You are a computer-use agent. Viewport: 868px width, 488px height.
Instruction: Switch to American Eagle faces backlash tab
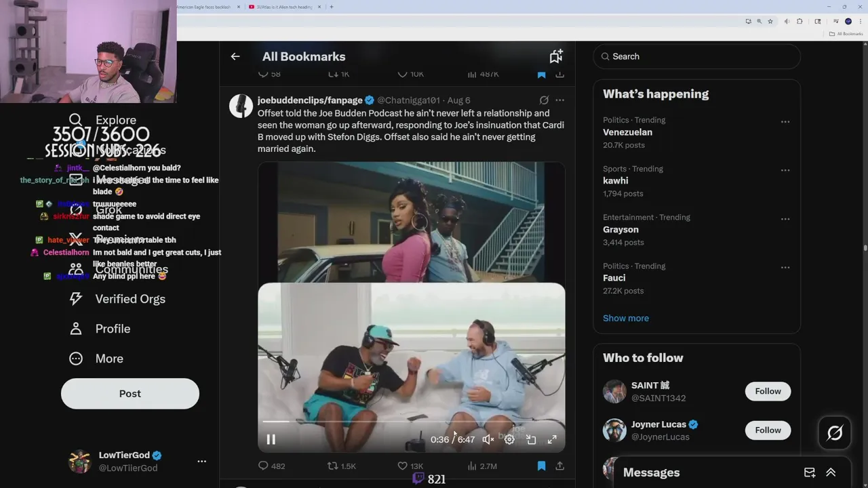click(x=203, y=7)
